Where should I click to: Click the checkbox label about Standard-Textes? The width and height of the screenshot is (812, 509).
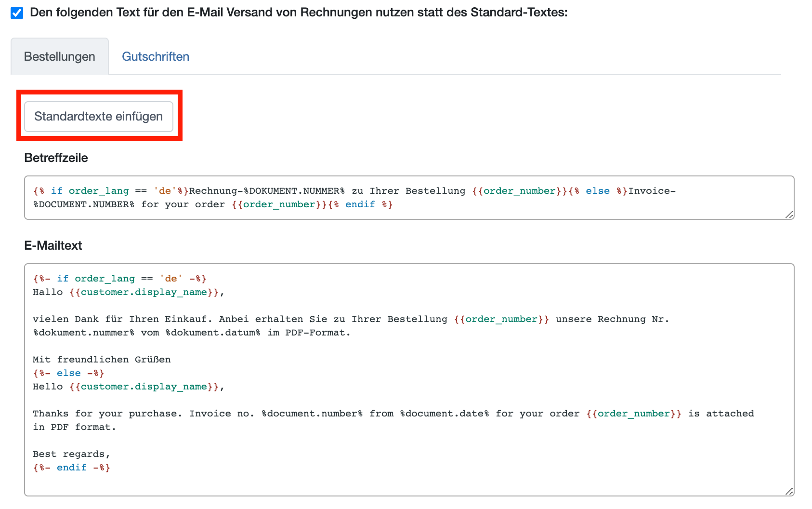(x=299, y=13)
